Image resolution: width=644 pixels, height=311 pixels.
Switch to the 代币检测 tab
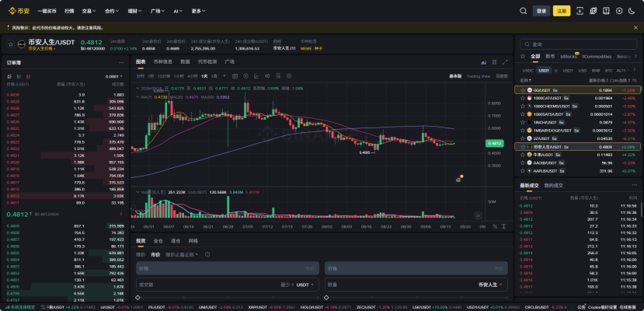(207, 61)
